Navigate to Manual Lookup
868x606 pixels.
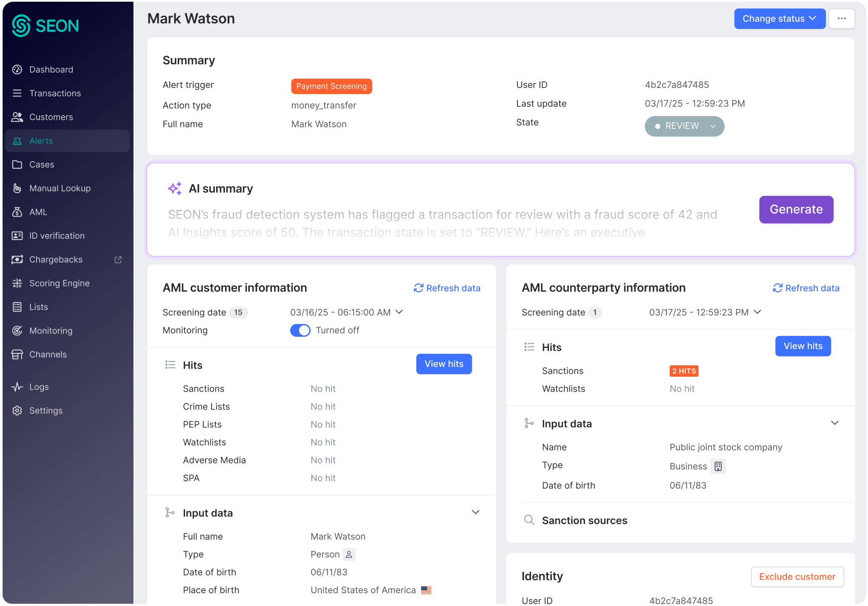60,188
